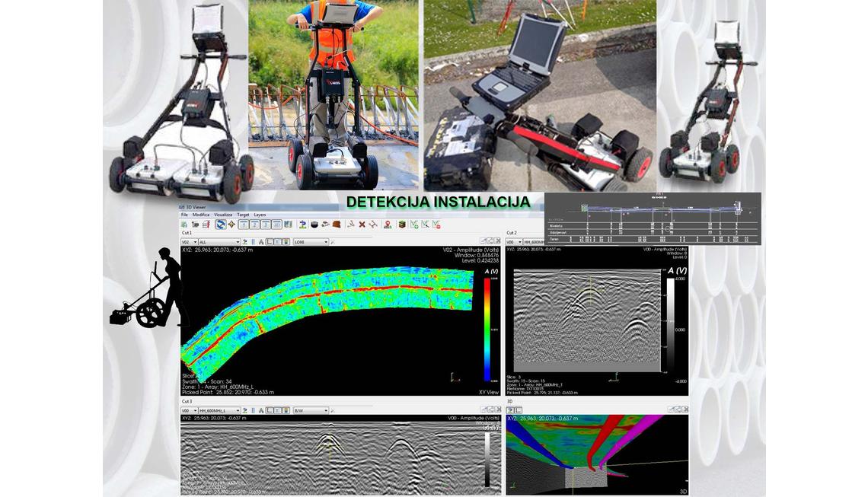Click the green cube 3D volume icon

pyautogui.click(x=401, y=225)
